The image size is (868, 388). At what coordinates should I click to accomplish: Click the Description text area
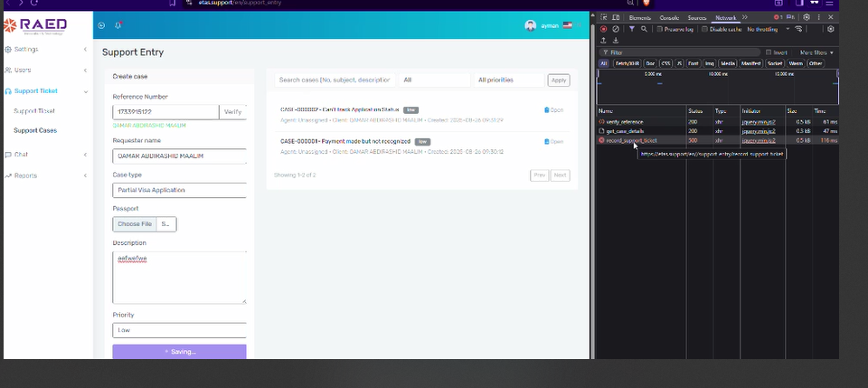click(179, 278)
